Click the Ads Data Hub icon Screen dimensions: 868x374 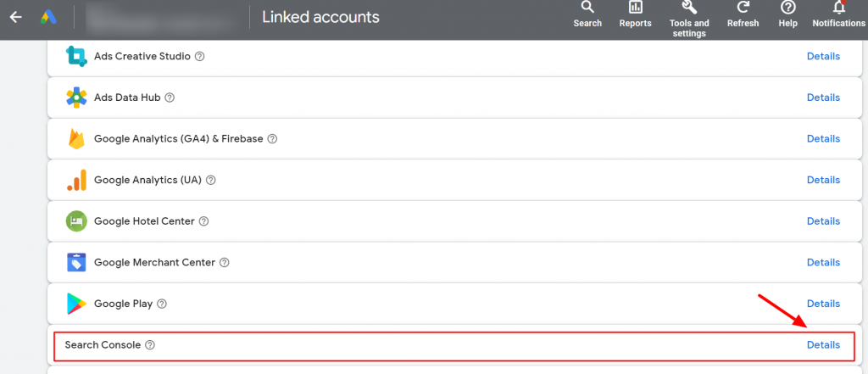click(76, 98)
